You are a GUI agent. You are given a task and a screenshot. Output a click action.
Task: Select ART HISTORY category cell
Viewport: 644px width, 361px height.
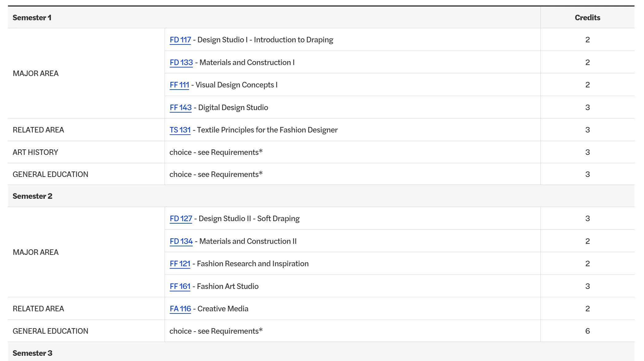[86, 152]
